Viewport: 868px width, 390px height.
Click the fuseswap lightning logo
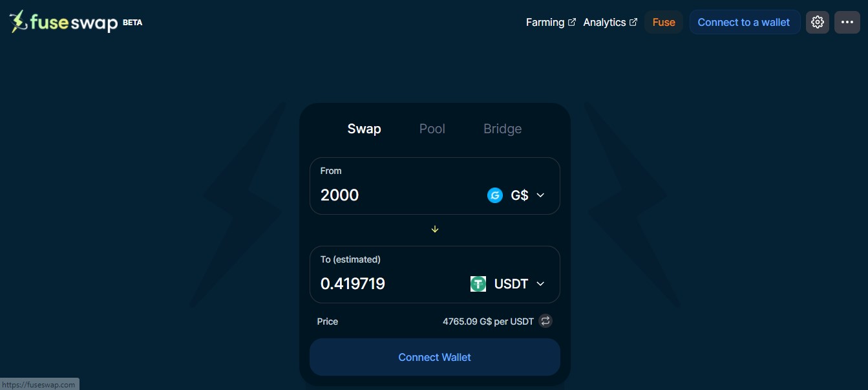(x=19, y=21)
